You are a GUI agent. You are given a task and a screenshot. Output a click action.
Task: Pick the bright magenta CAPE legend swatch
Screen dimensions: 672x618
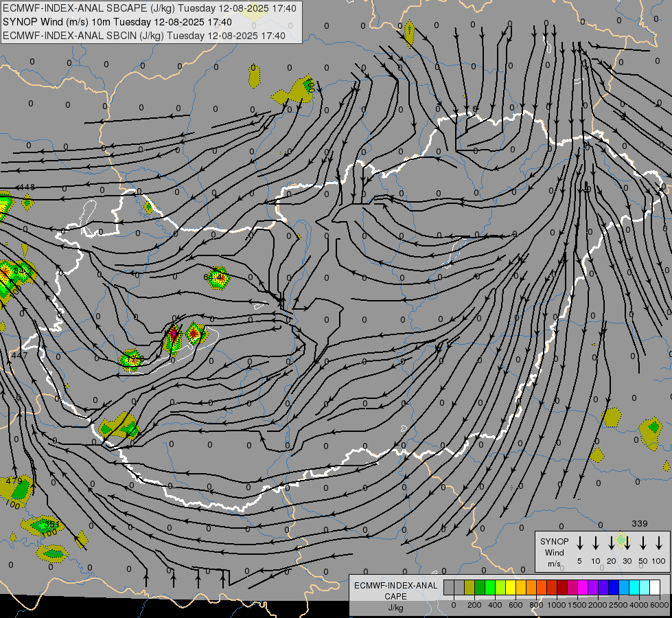(583, 587)
